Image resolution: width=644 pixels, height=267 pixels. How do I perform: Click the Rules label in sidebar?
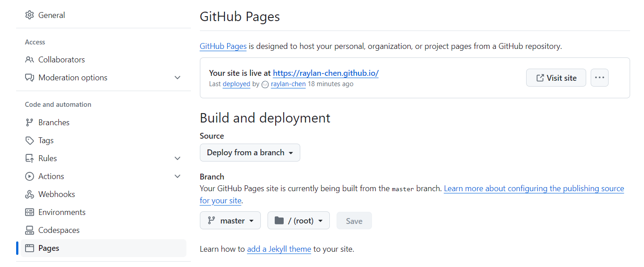(48, 158)
